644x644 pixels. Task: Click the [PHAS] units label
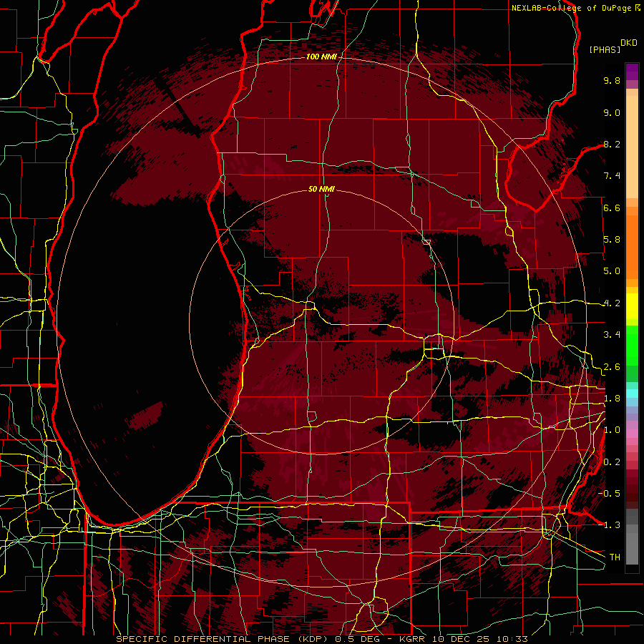tap(605, 49)
